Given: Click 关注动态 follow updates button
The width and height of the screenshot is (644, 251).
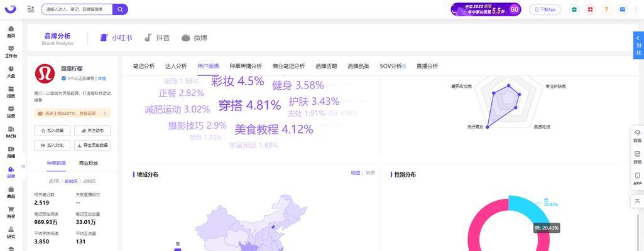Looking at the screenshot, I should coord(92,131).
